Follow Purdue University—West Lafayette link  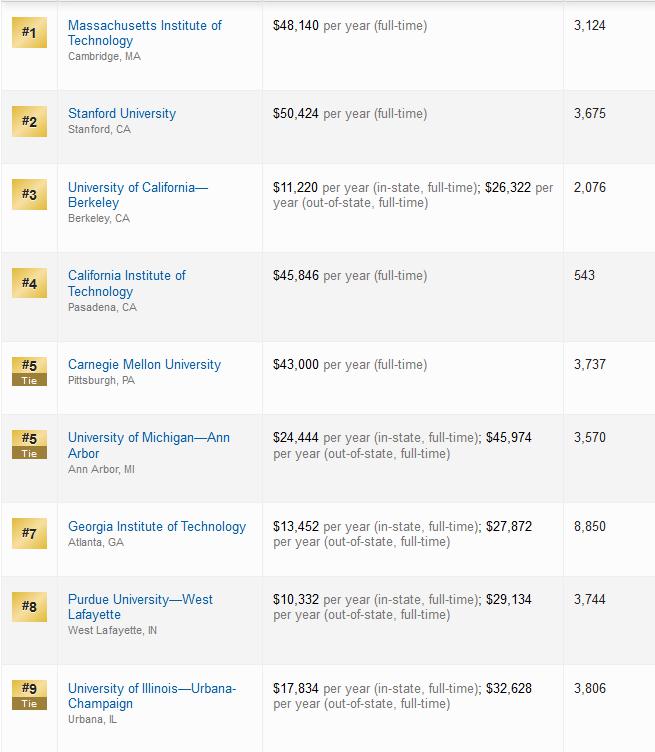[x=140, y=607]
